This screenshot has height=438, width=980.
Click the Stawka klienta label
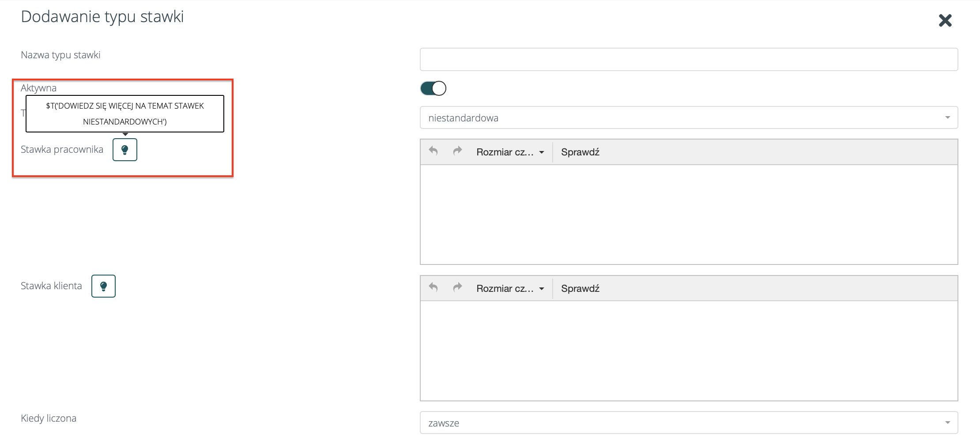coord(51,286)
